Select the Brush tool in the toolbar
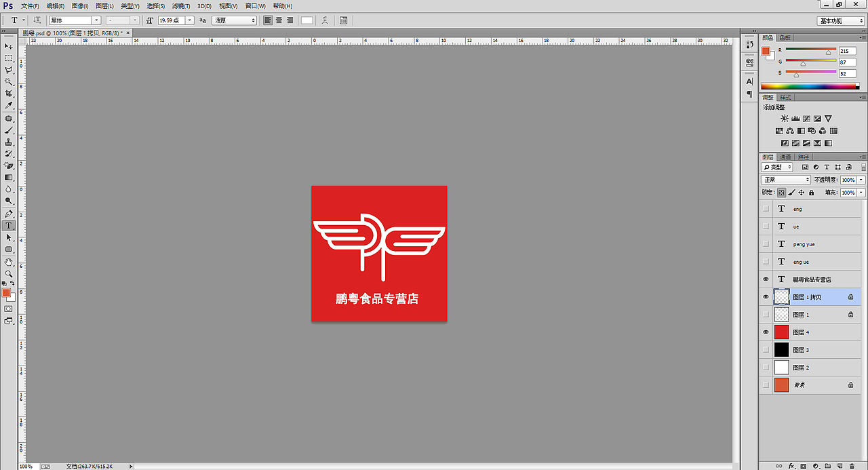 9,130
